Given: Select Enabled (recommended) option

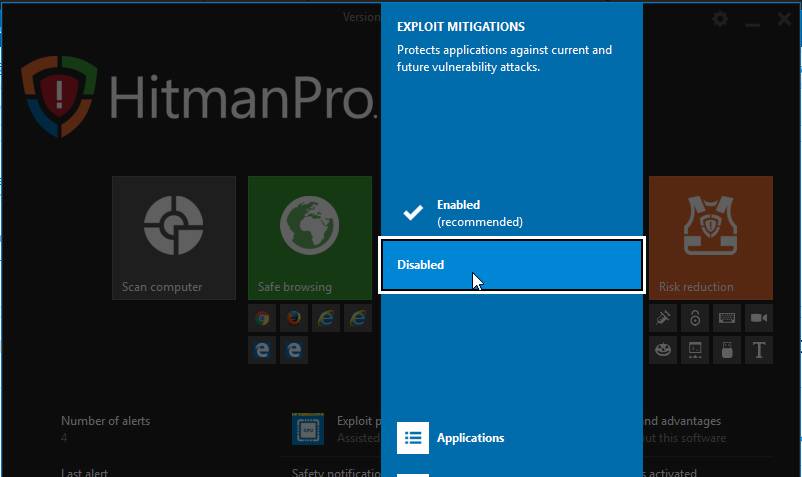Looking at the screenshot, I should pyautogui.click(x=511, y=213).
